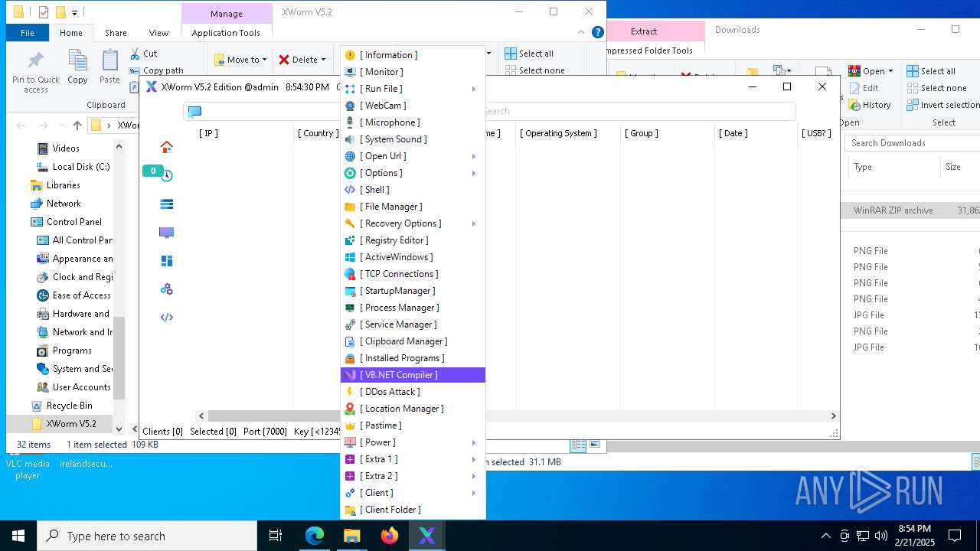The image size is (980, 551).
Task: Click the Monitor icon in the context menu
Action: [350, 72]
